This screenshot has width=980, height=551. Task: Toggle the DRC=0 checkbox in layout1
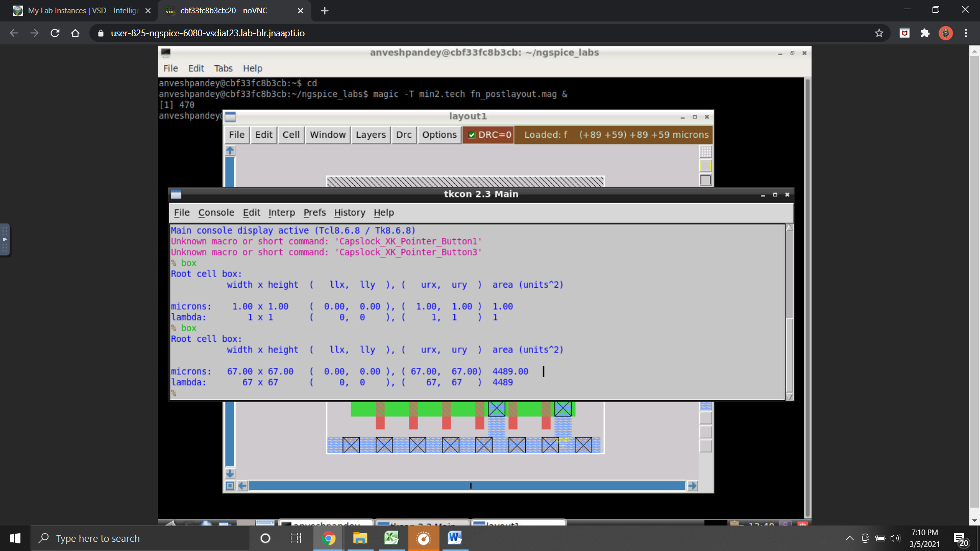pyautogui.click(x=472, y=135)
